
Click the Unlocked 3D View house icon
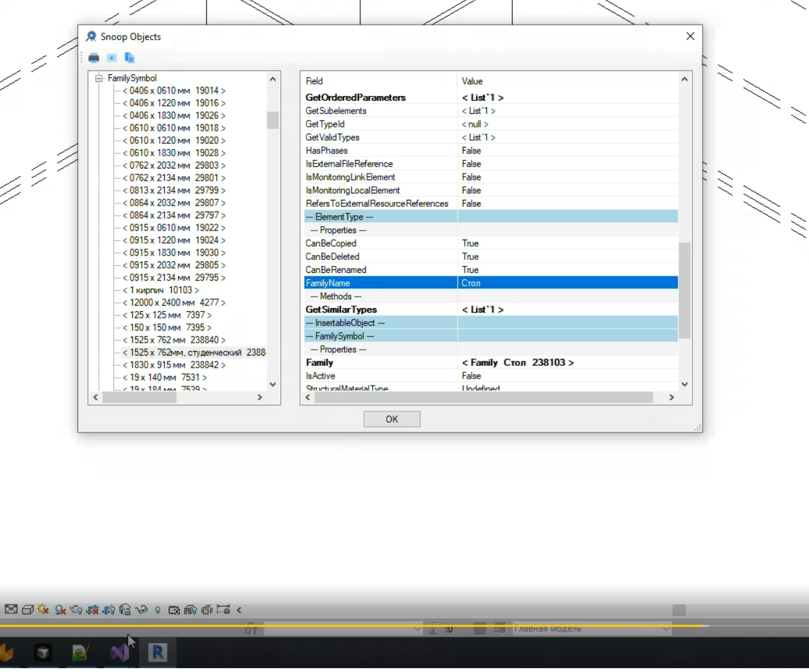125,610
